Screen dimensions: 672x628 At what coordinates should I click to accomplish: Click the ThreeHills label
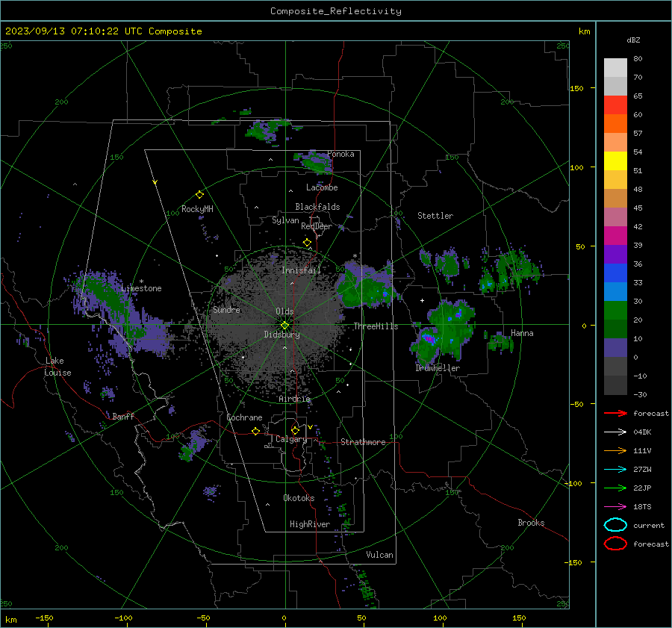point(376,326)
